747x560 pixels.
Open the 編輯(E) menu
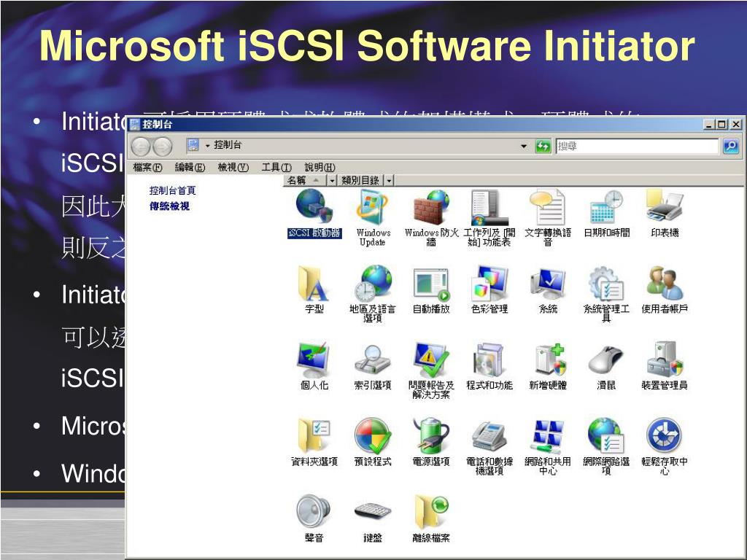[x=190, y=167]
